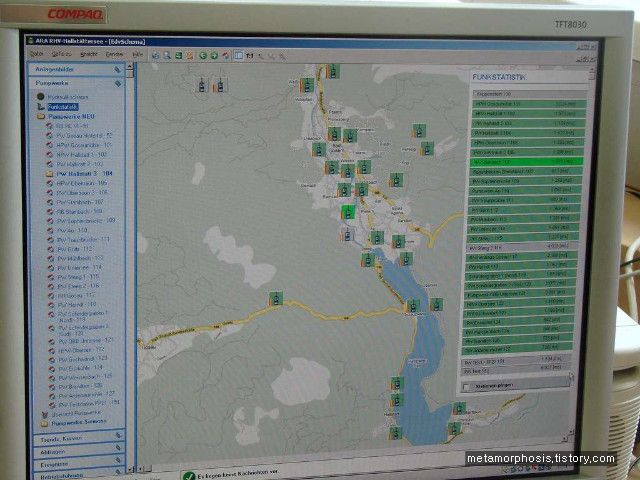
Task: Select the tree entry numbered 121
Action: coord(86,340)
